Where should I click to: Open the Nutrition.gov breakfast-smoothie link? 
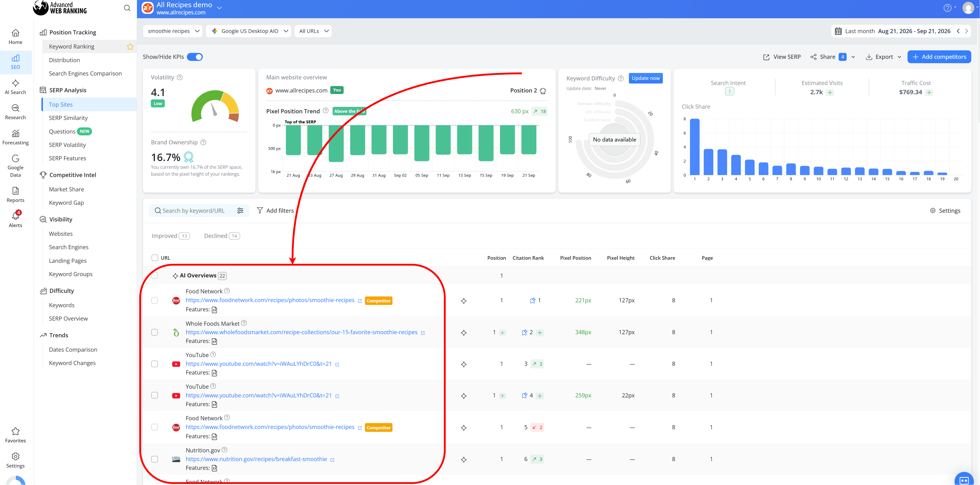(x=256, y=459)
